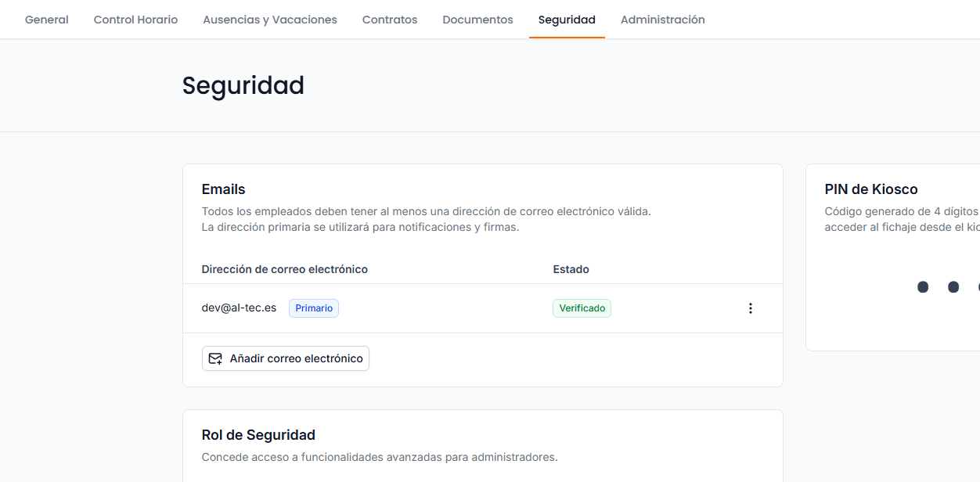
Task: Go to Ausencias y Vacaciones tab
Action: click(x=270, y=20)
